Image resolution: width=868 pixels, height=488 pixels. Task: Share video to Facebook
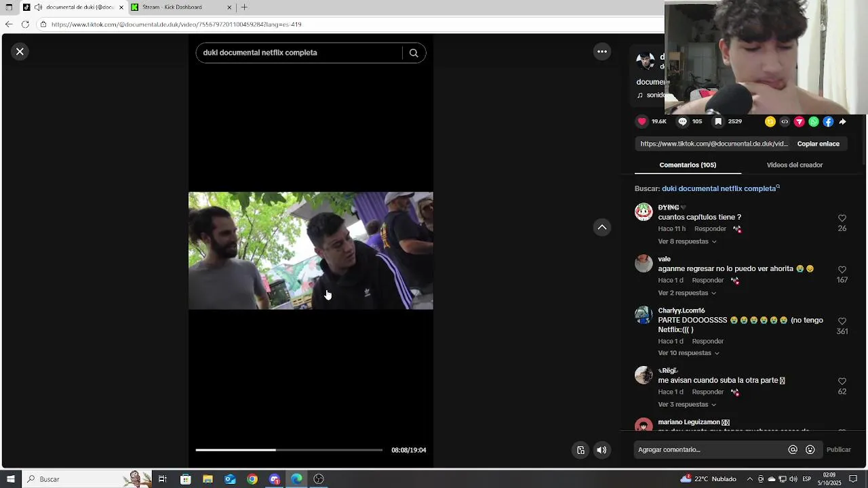[828, 122]
